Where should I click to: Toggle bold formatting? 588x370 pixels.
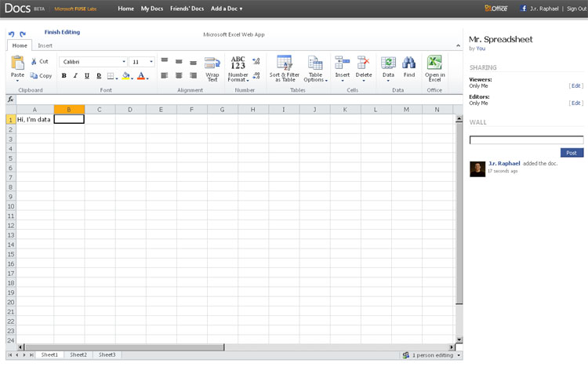tap(64, 76)
